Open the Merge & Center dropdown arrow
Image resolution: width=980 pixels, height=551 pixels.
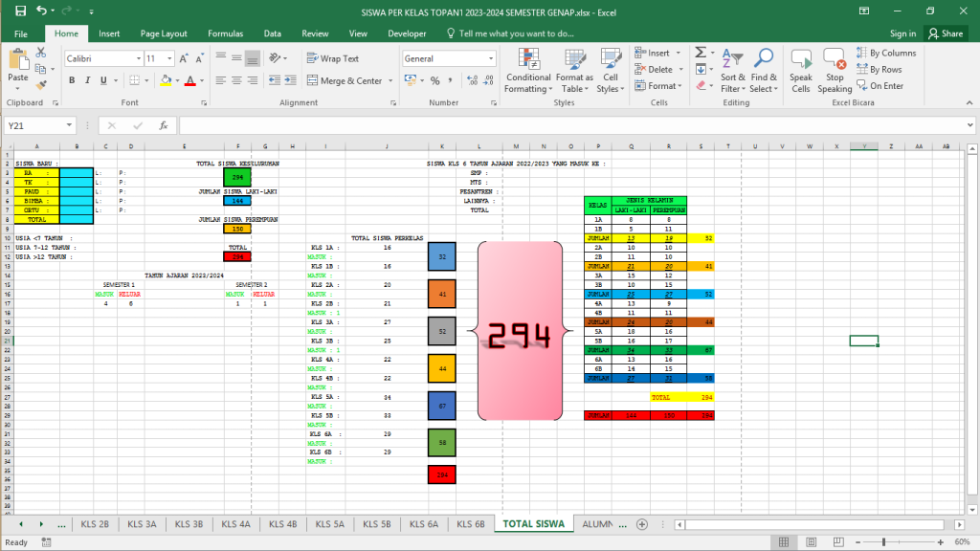tap(389, 81)
